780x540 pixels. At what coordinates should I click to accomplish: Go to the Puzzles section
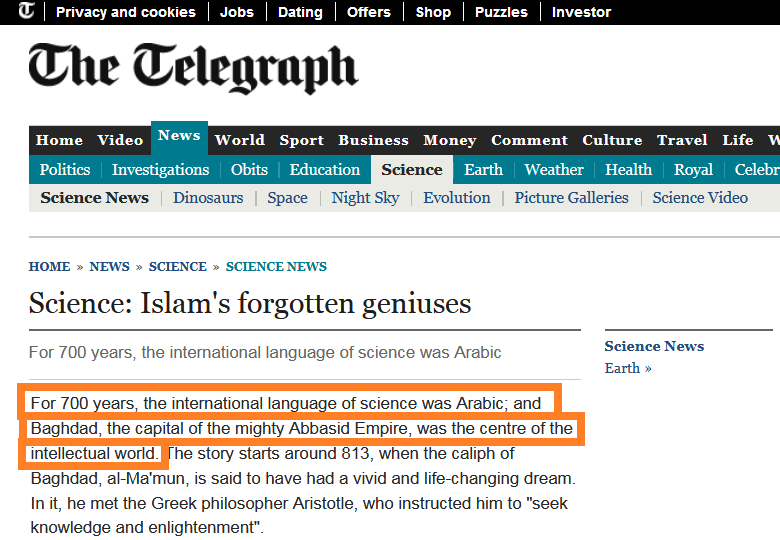501,12
